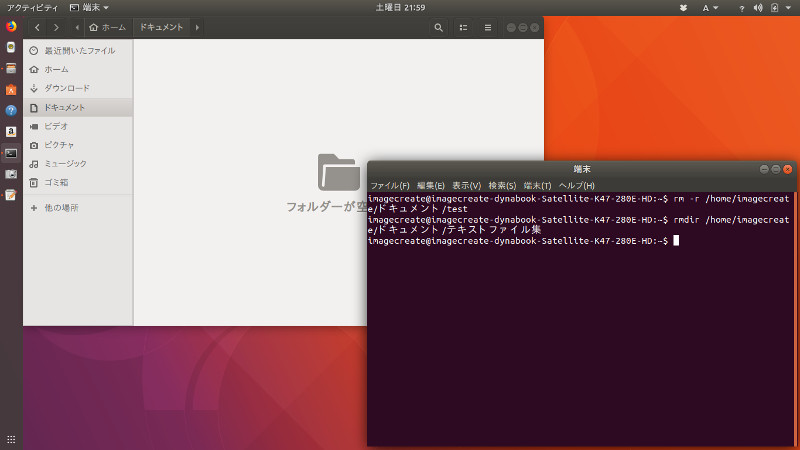Open the terminal 端末(T) menu

(537, 185)
